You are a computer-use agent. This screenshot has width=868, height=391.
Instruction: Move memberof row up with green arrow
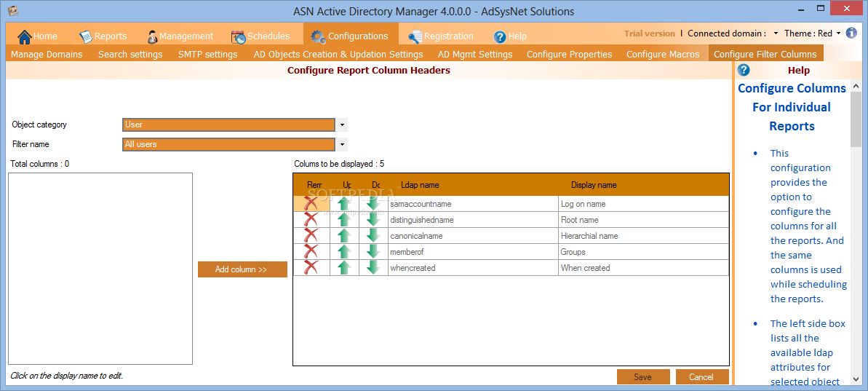pos(344,252)
